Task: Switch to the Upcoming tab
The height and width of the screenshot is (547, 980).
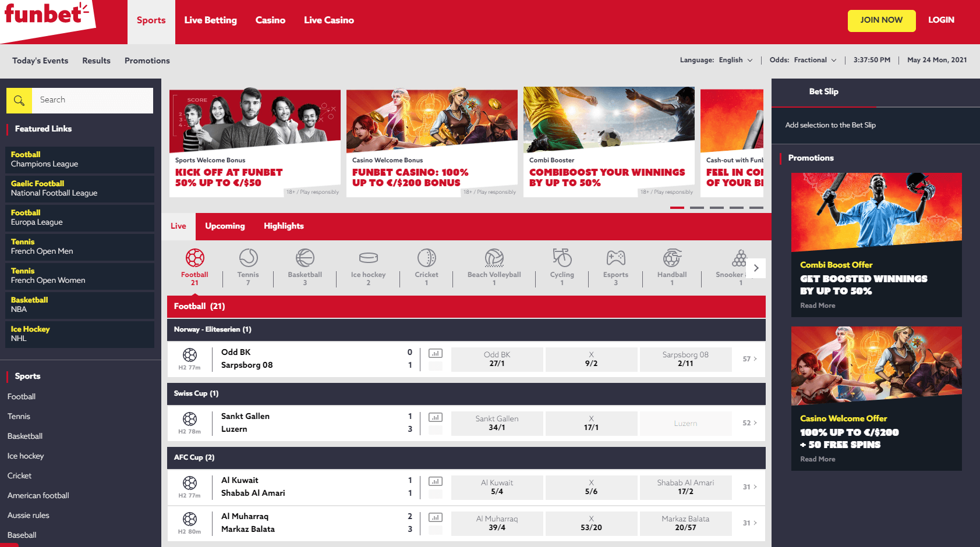Action: (x=225, y=226)
